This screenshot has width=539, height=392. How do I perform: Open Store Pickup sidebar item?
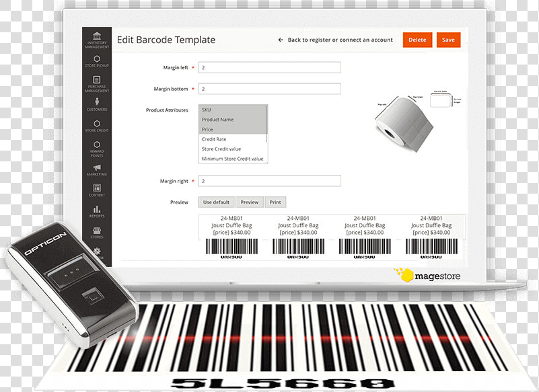tap(97, 61)
